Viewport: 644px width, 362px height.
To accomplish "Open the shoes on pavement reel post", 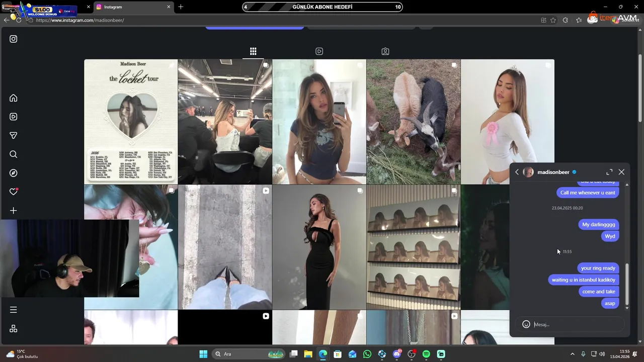I will (x=225, y=247).
